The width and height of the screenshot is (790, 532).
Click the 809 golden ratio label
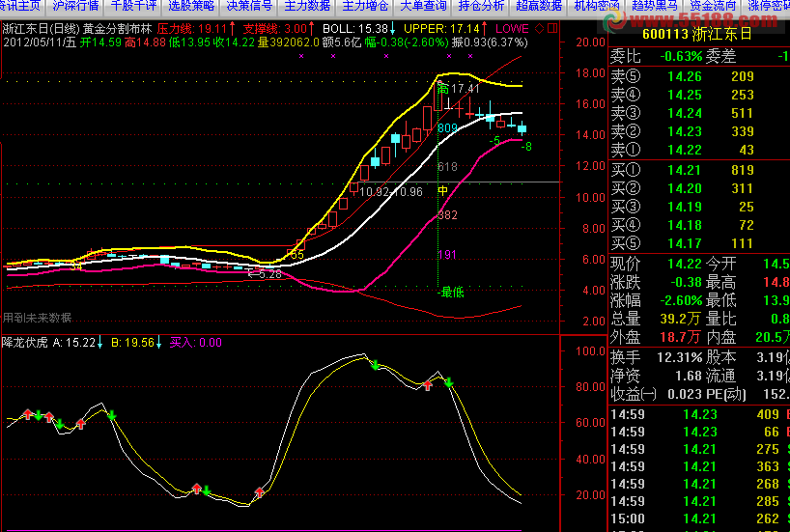point(447,128)
